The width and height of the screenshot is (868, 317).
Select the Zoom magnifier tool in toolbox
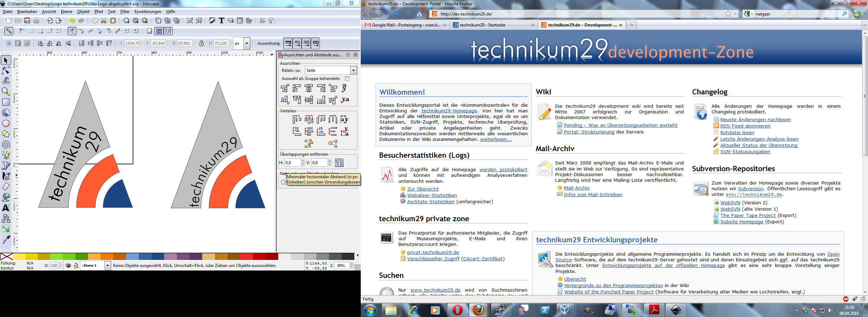(6, 92)
